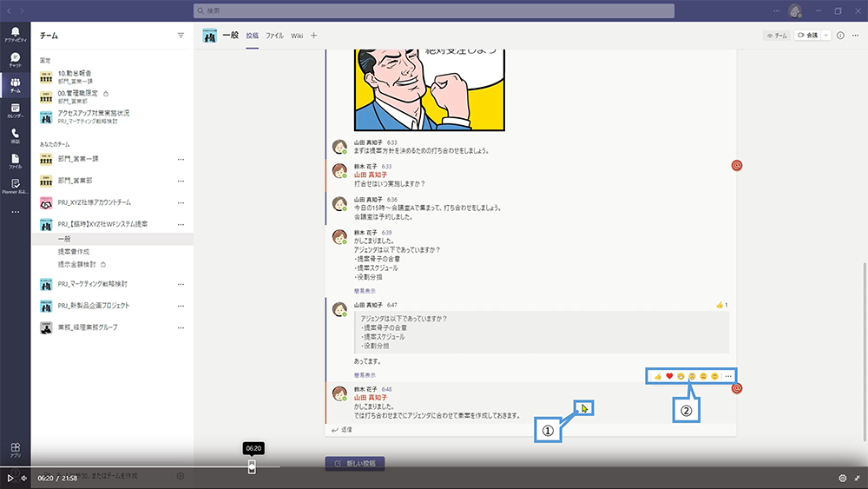Screen dimensions: 868x489
Task: Exit fullscreen in video player
Action: pyautogui.click(x=858, y=478)
